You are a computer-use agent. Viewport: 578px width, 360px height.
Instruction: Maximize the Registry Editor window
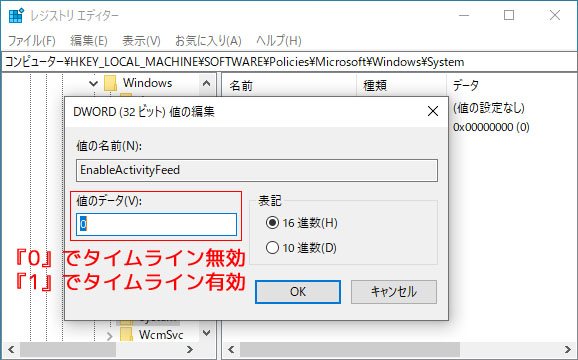pos(509,15)
